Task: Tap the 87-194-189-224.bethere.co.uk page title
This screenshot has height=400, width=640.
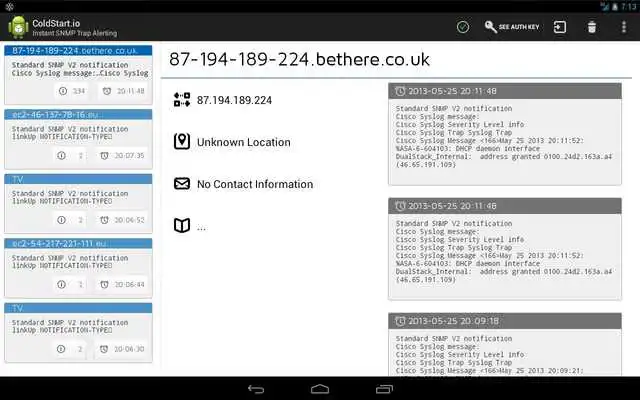Action: pos(299,60)
